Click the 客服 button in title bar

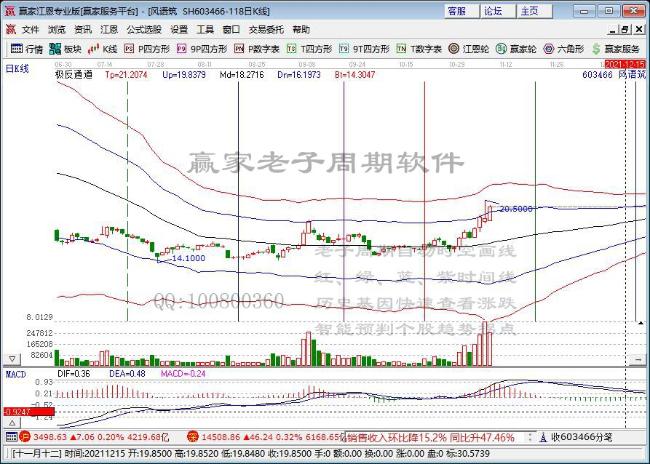click(x=461, y=11)
